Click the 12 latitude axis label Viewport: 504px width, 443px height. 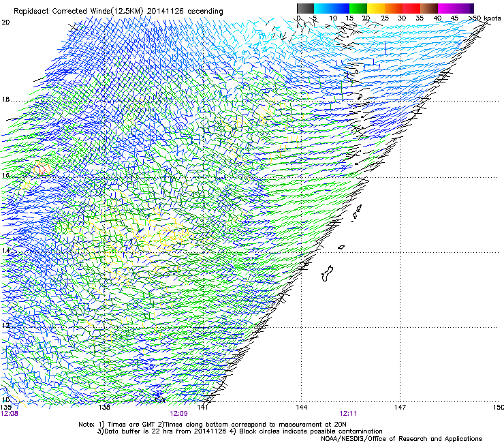(5, 325)
